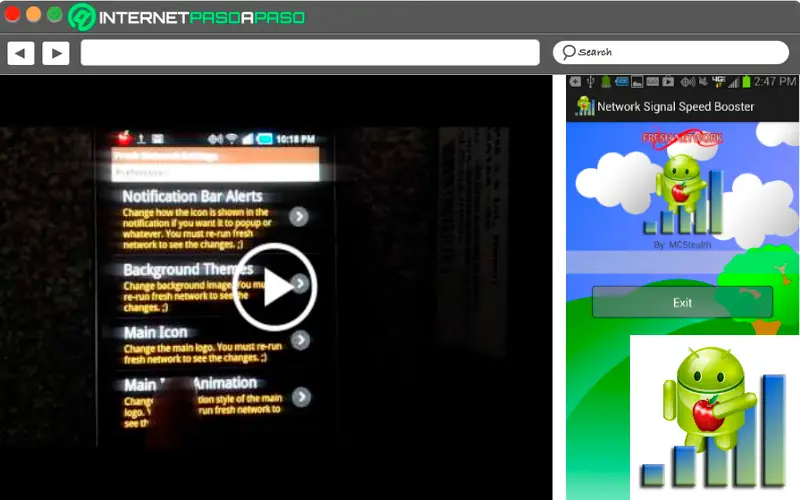Tap Network Signal Speed Booster app icon

click(x=585, y=106)
